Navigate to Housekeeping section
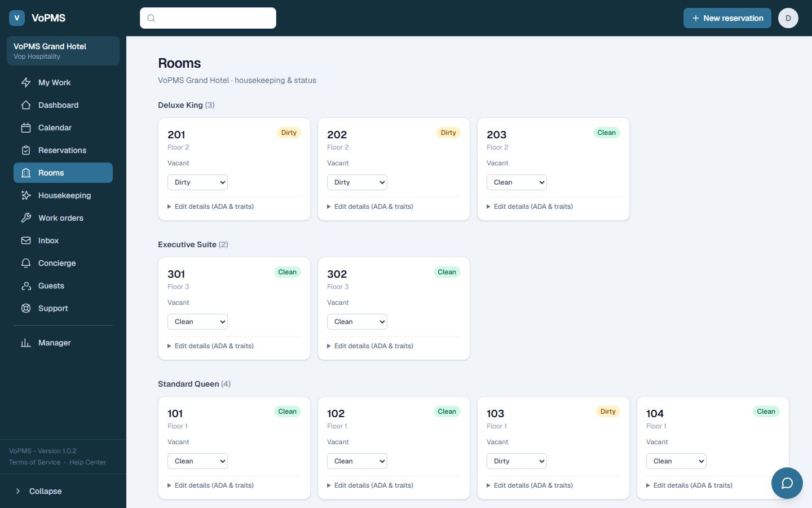This screenshot has height=508, width=812. 63,195
